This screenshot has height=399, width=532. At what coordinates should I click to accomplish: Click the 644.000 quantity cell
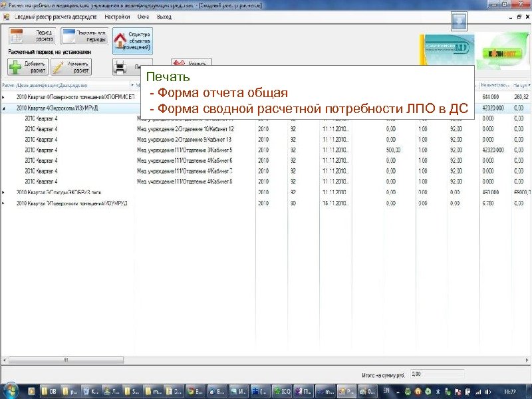491,97
